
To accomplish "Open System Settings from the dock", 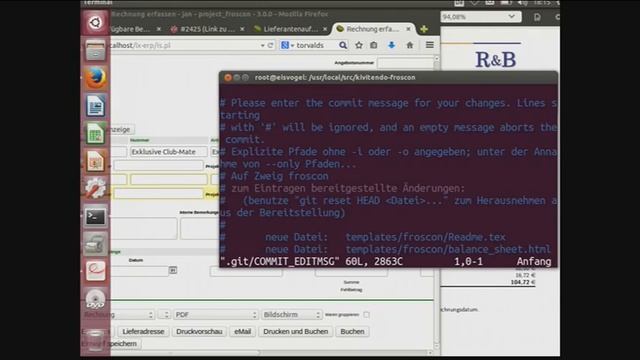I will pyautogui.click(x=95, y=189).
